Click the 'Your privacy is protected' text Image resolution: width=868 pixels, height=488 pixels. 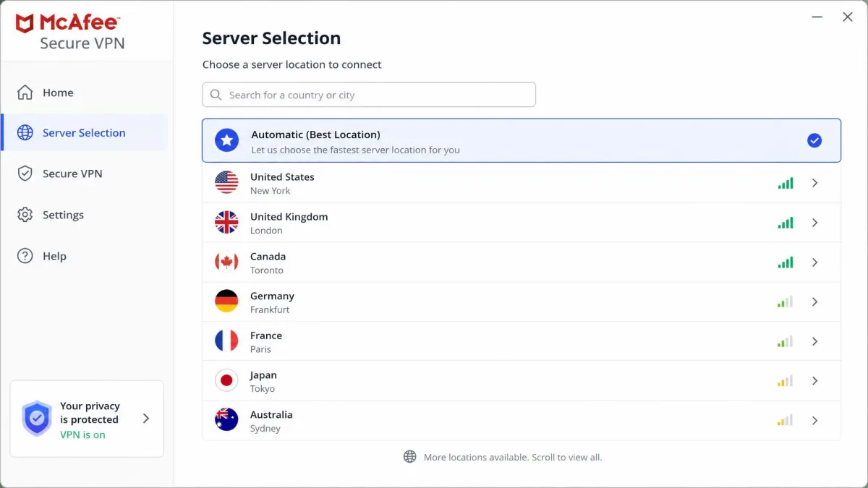click(x=90, y=413)
